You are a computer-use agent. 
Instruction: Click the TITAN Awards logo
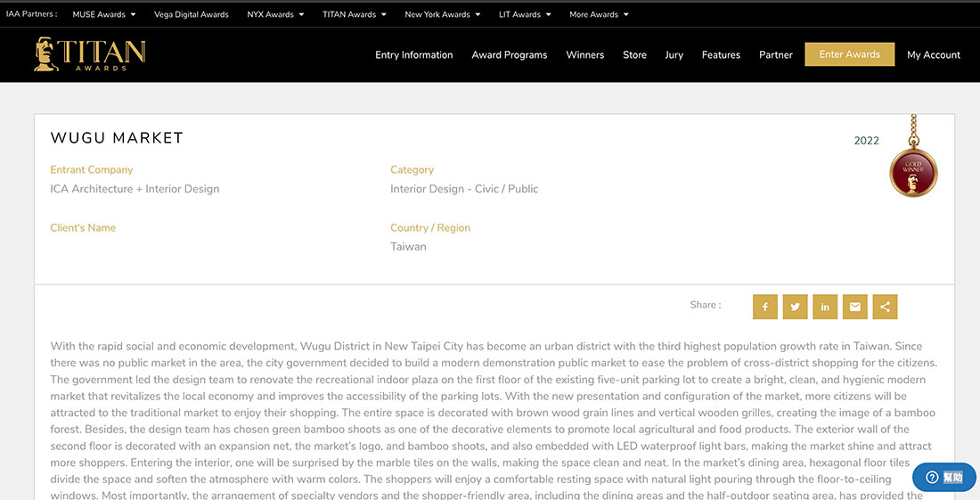[x=90, y=54]
